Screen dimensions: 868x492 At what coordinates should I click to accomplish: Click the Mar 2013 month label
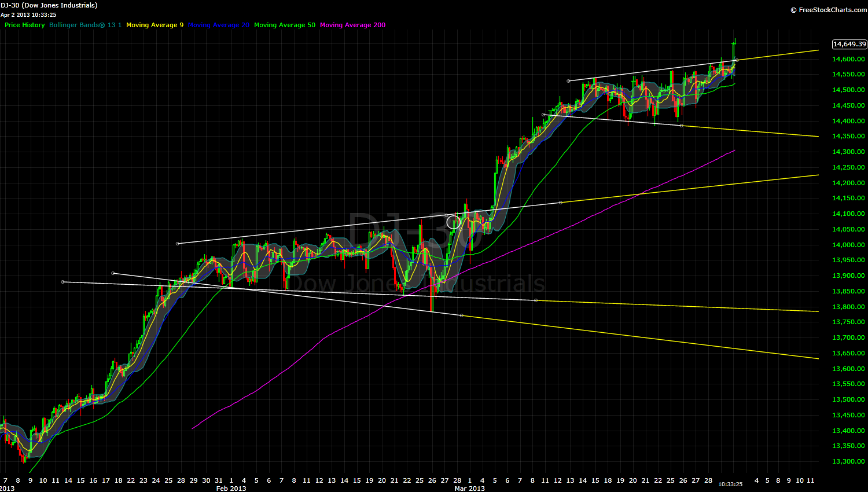(x=469, y=489)
